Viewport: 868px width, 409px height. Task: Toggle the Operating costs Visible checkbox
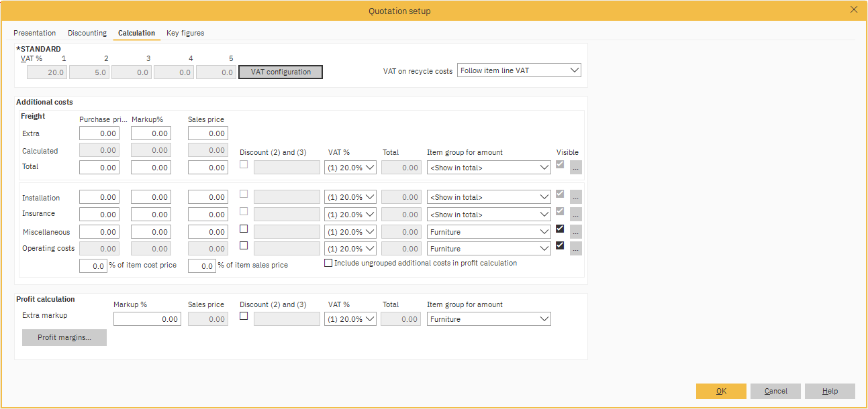(560, 245)
